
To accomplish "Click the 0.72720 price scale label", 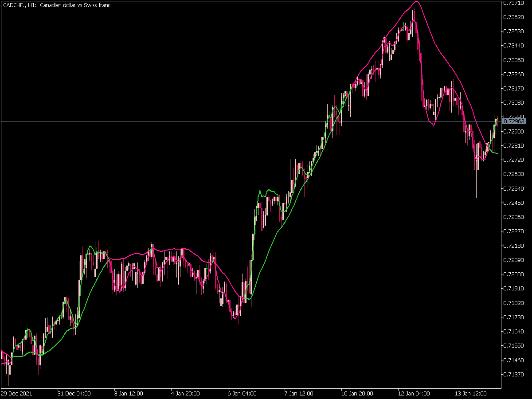I will point(514,160).
